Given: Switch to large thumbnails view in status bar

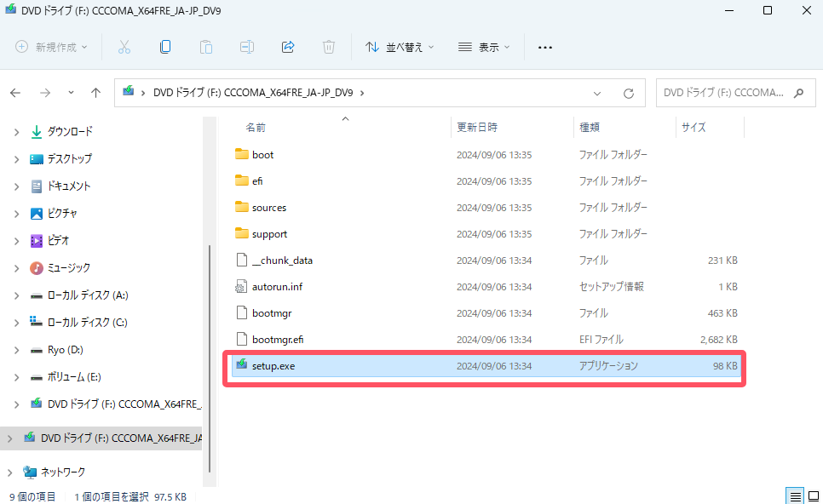Looking at the screenshot, I should 812,496.
